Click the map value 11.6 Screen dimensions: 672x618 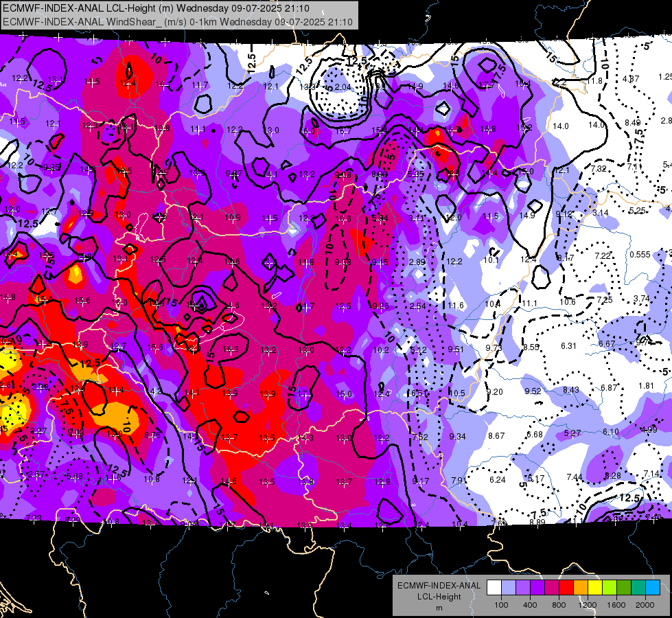pos(456,306)
